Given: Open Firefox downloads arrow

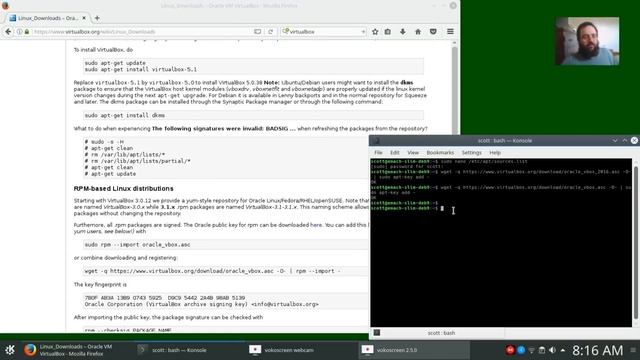Looking at the screenshot, I should tap(402, 31).
